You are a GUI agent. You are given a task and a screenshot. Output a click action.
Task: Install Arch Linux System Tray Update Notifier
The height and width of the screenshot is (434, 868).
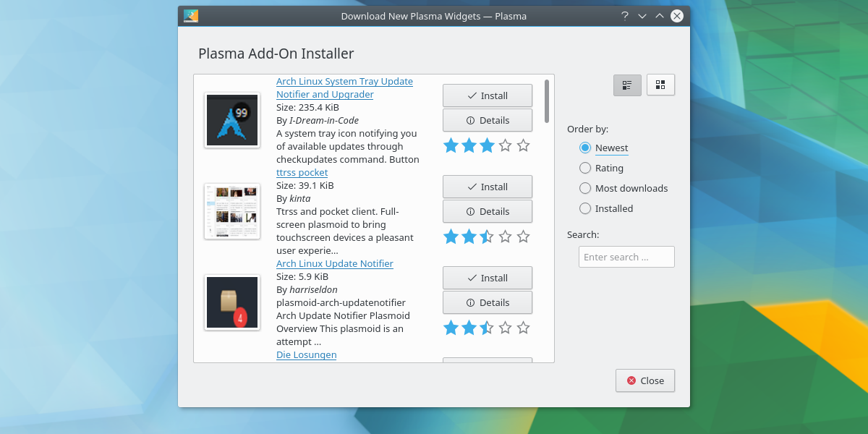pyautogui.click(x=488, y=95)
